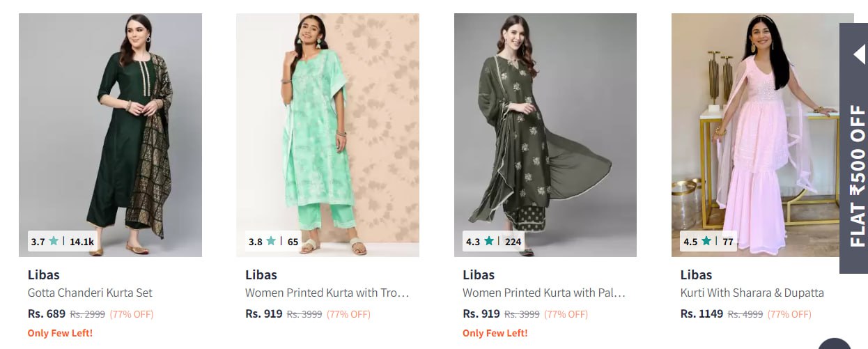This screenshot has width=868, height=349.
Task: Click the Kurti With Sharara & Dupatta title
Action: (x=752, y=293)
